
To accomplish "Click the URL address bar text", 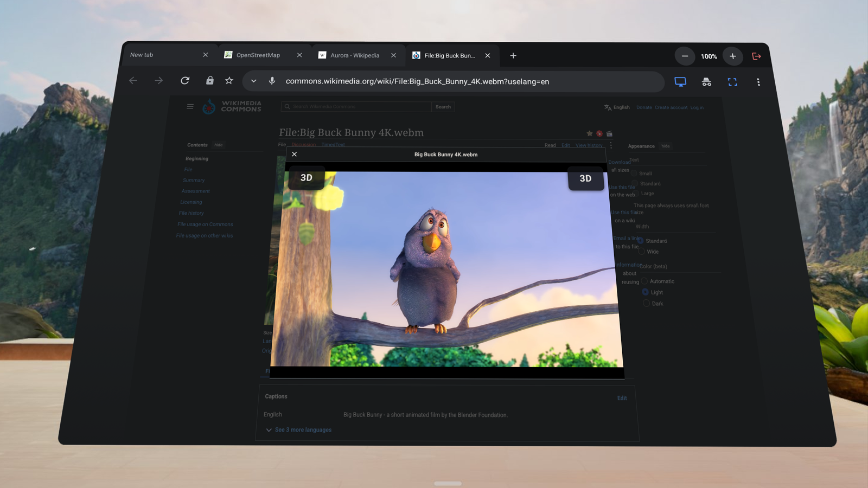I will [417, 81].
